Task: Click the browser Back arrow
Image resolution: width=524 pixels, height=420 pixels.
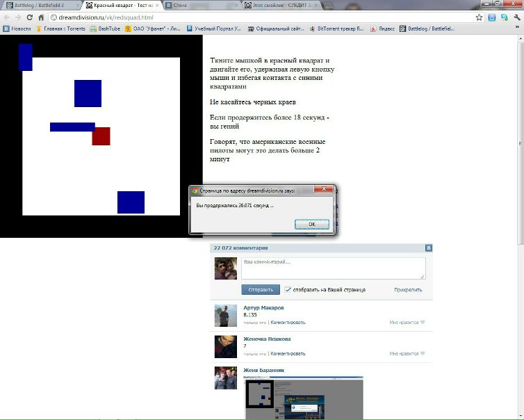Action: tap(7, 17)
